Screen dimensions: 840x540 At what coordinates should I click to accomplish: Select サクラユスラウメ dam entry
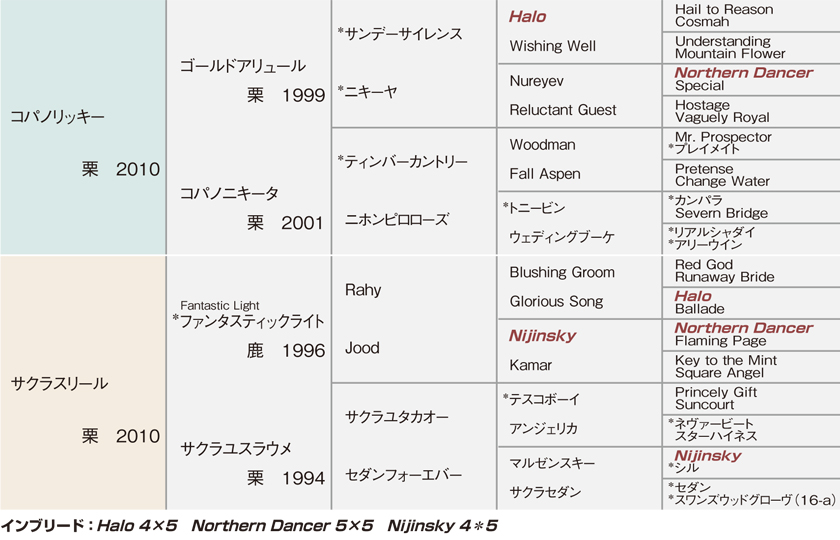point(236,448)
